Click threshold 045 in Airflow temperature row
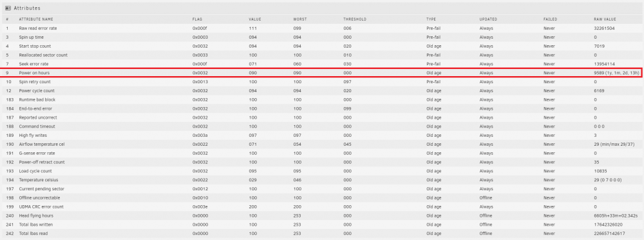 (x=347, y=144)
